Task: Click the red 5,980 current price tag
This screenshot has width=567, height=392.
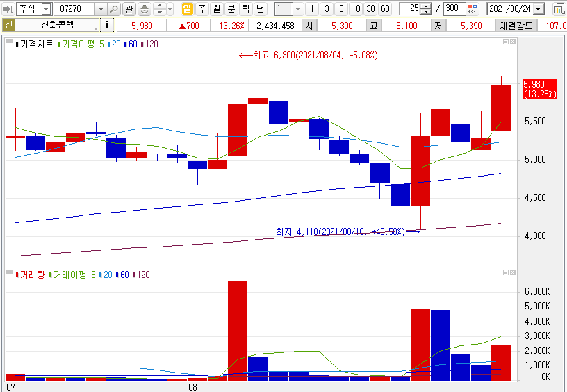Action: click(x=540, y=89)
